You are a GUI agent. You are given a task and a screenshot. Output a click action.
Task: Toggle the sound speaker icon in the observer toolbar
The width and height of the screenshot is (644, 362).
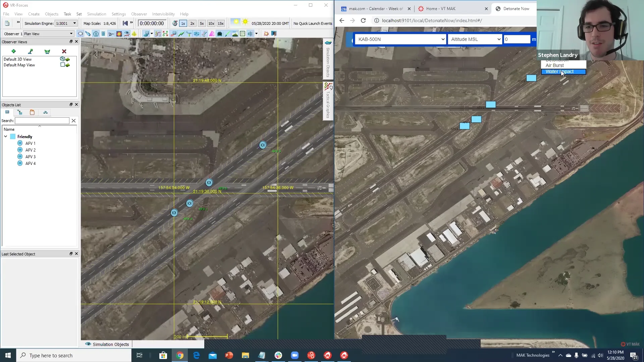[250, 34]
